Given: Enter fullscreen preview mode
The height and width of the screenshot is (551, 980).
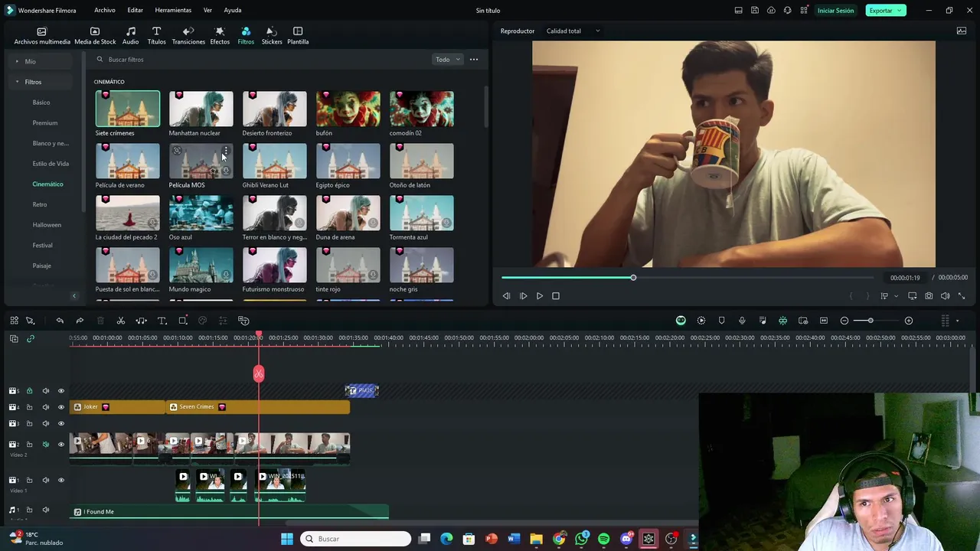Looking at the screenshot, I should click(962, 296).
